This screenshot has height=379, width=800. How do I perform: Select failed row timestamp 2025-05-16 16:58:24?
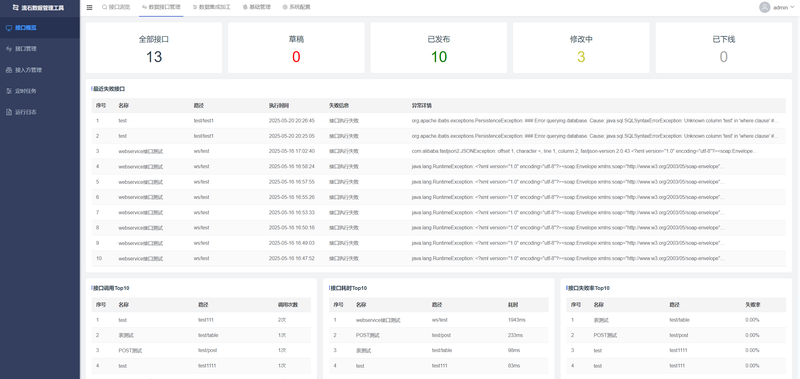[292, 167]
